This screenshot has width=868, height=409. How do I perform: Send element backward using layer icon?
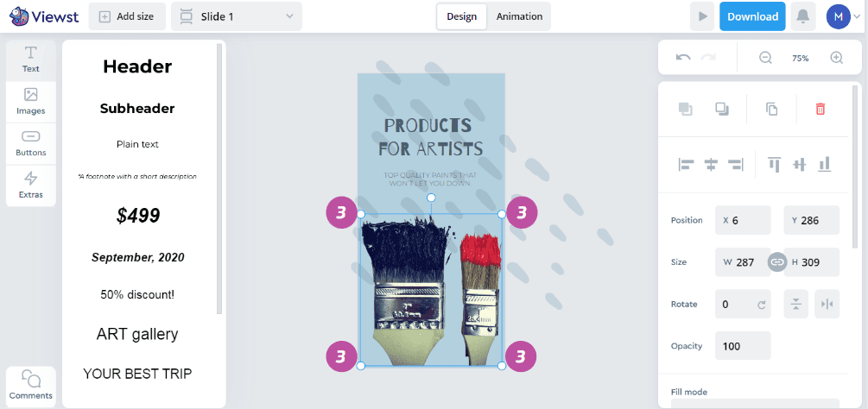tap(722, 109)
